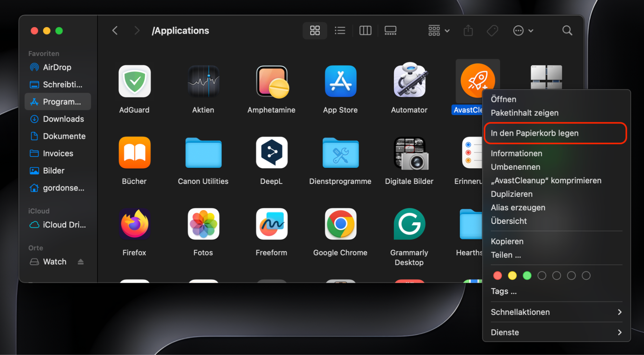Switch to column view

coord(365,31)
